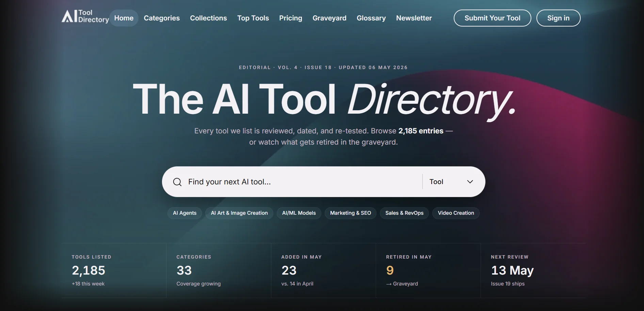
Task: Select the AI/ML Models chip
Action: coord(299,213)
